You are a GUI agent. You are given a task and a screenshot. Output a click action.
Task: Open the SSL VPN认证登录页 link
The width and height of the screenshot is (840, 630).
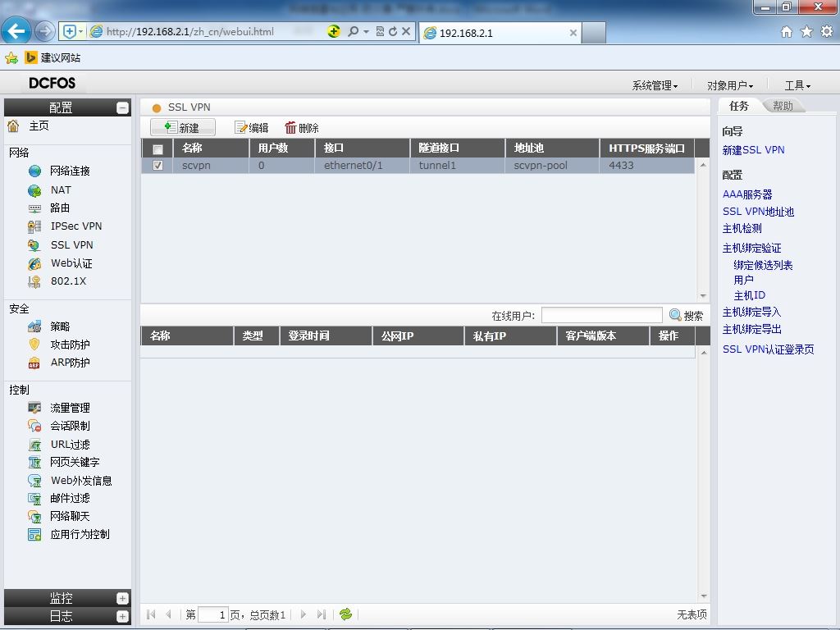click(768, 349)
